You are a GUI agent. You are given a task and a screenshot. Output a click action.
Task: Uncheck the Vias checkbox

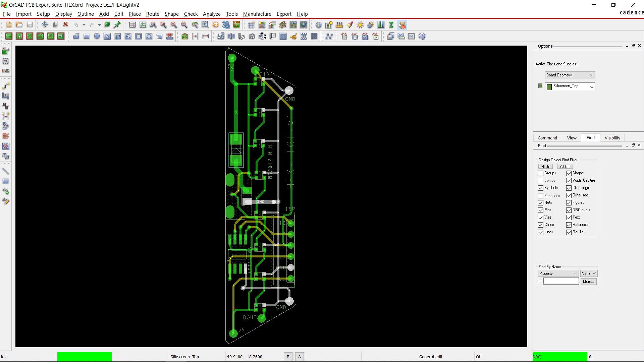tap(541, 218)
